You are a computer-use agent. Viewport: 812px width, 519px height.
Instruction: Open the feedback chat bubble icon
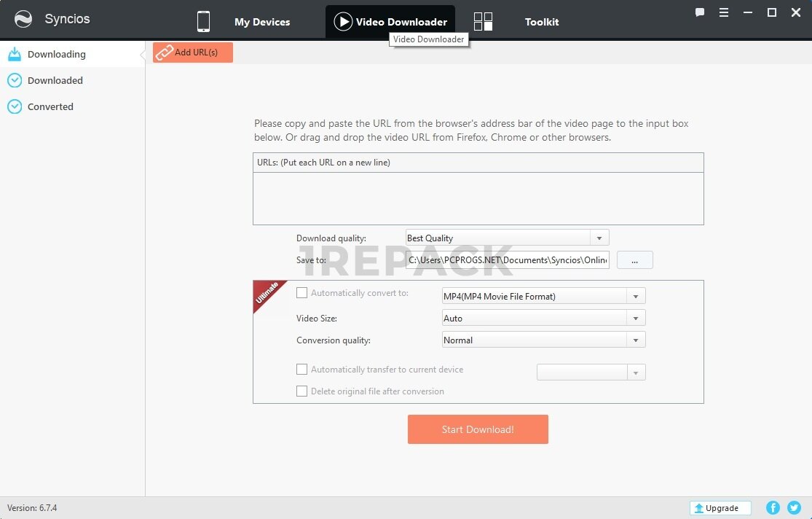tap(700, 12)
